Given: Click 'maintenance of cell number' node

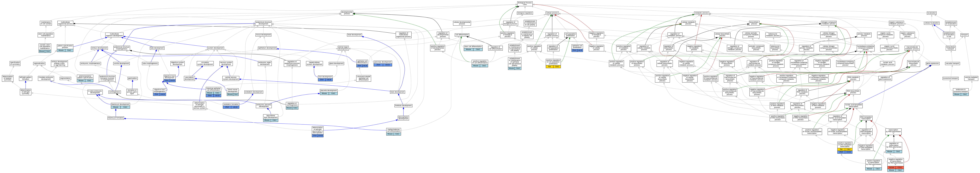Looking at the screenshot, I should pyautogui.click(x=46, y=23).
